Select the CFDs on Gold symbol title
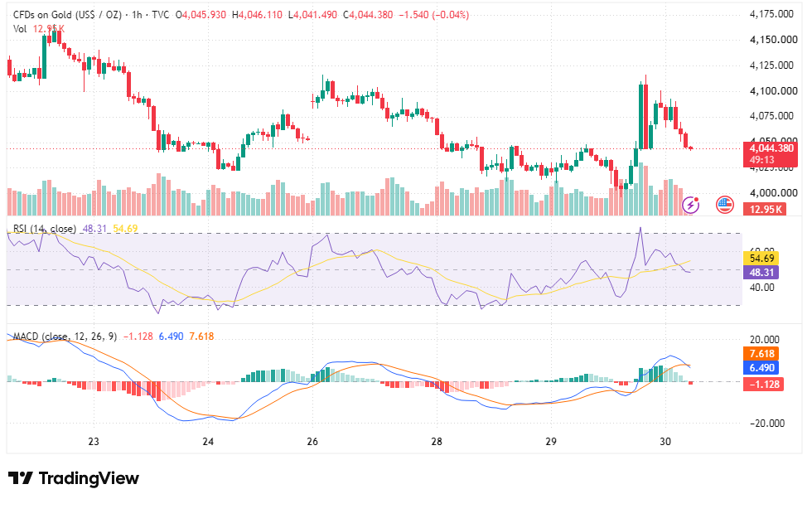 (x=67, y=14)
